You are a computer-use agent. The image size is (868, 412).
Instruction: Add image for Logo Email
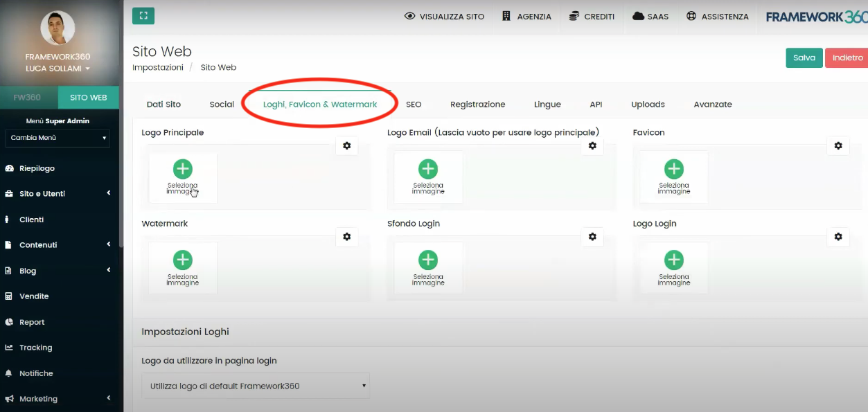428,177
